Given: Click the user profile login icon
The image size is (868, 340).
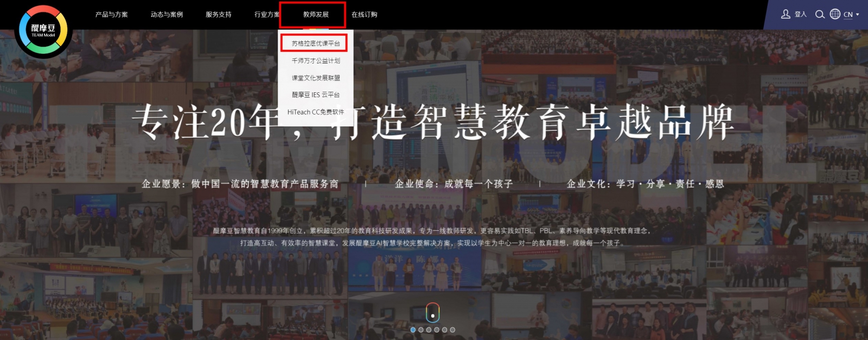Looking at the screenshot, I should point(785,14).
